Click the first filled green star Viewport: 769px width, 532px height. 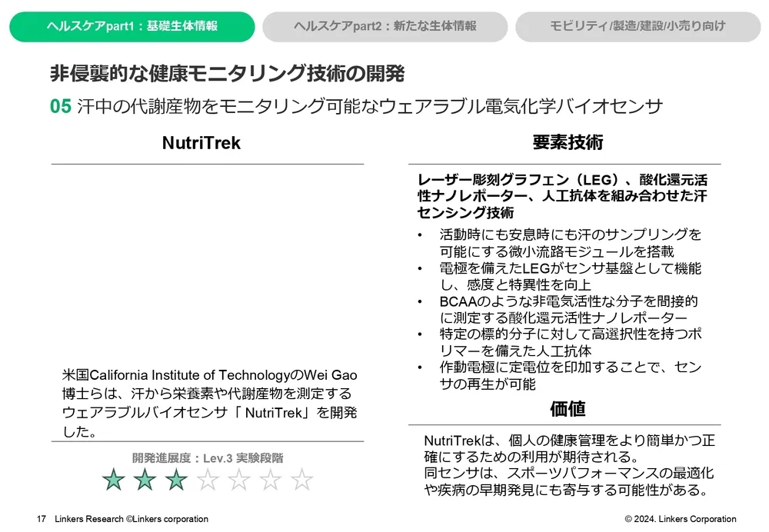click(x=114, y=480)
